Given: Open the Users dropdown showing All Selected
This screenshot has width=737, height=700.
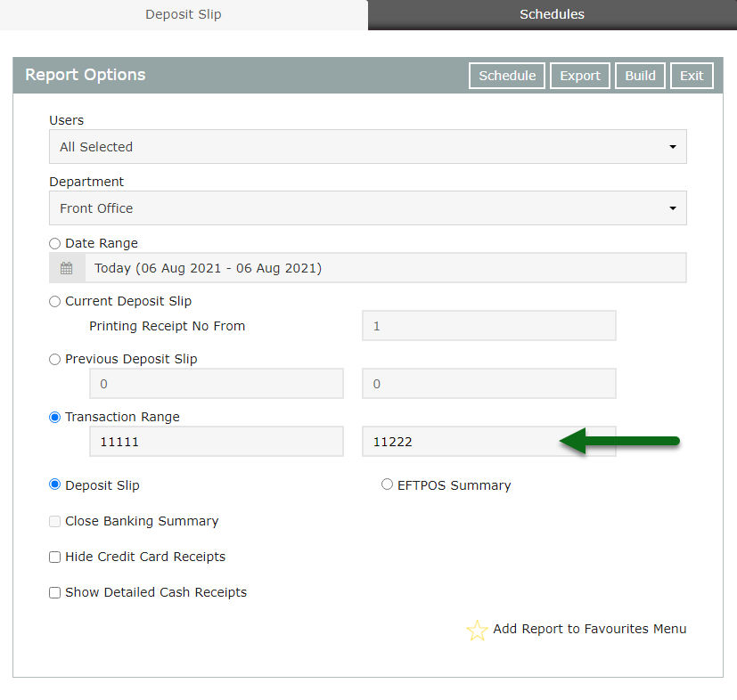Looking at the screenshot, I should 368,147.
